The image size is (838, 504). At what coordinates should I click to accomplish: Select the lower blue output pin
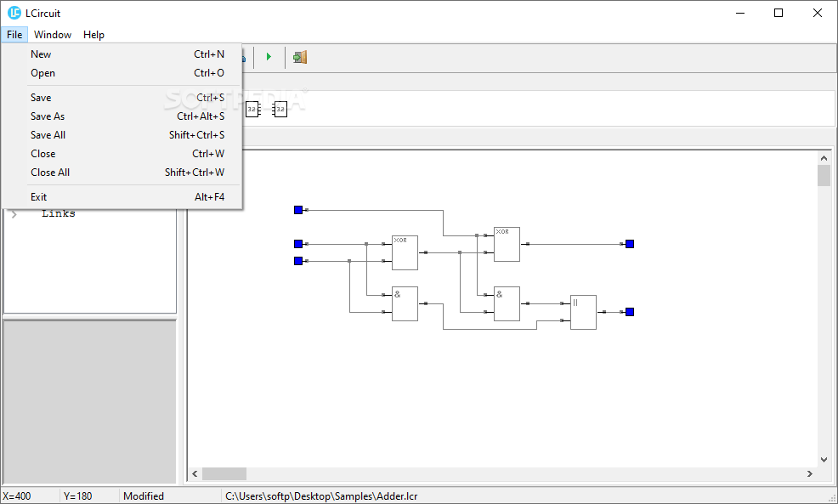(630, 312)
